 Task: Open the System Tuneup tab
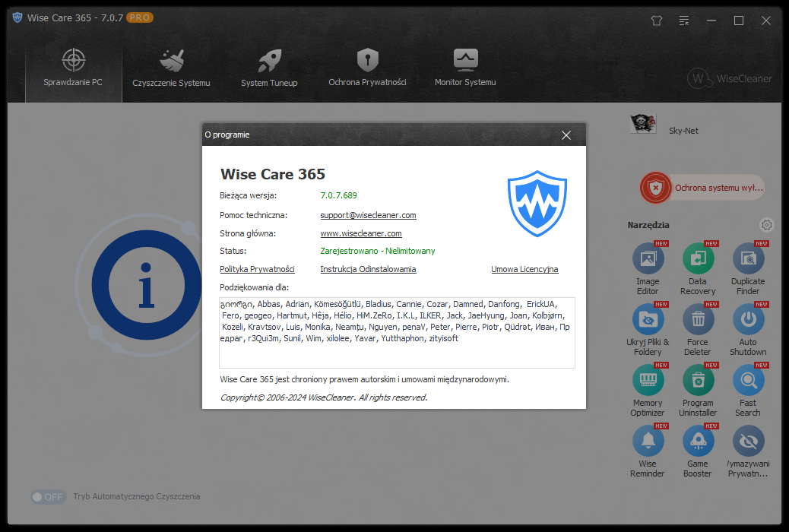coord(269,68)
